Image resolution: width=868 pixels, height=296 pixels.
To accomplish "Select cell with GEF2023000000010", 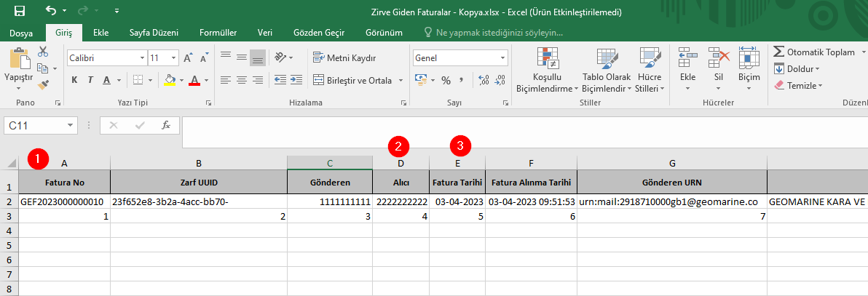I will point(64,202).
